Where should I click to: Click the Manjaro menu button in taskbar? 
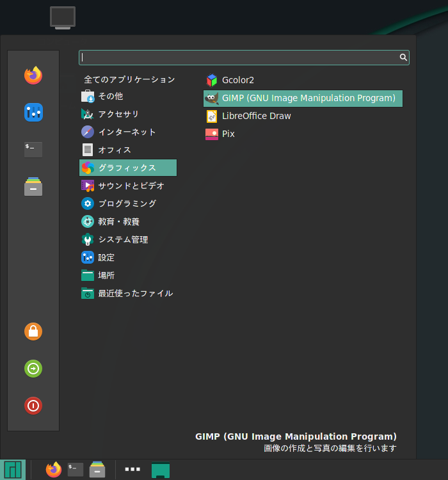click(x=13, y=470)
